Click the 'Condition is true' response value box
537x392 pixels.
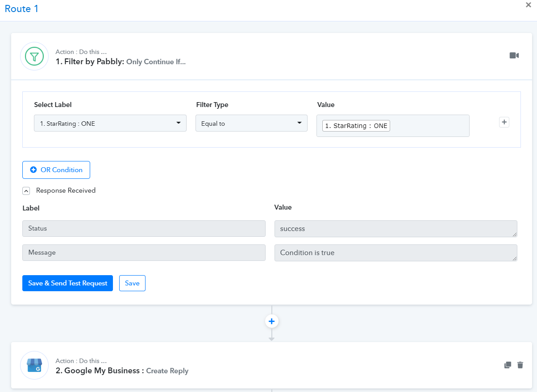[x=395, y=253]
